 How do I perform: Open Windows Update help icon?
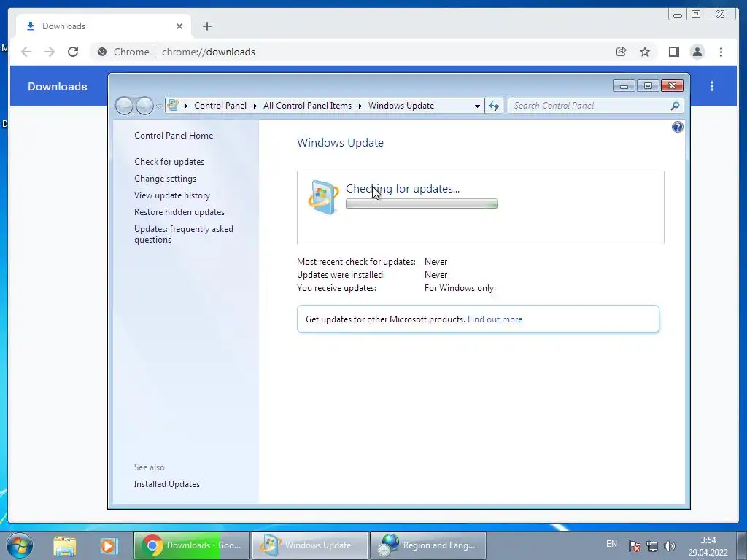(678, 127)
